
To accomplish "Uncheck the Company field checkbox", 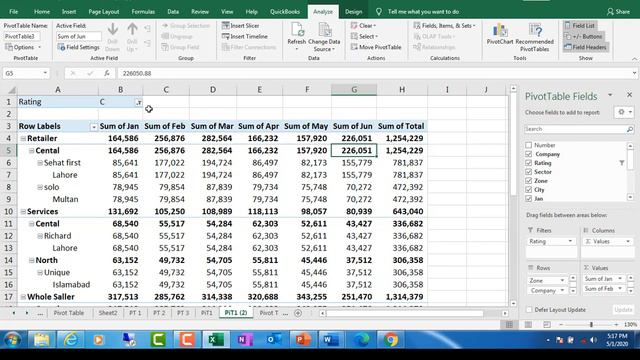I will coord(529,154).
